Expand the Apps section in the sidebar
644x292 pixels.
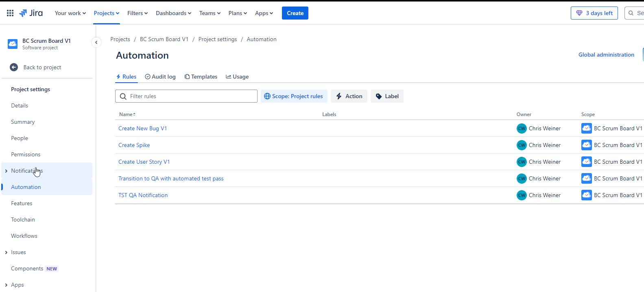tap(6, 285)
